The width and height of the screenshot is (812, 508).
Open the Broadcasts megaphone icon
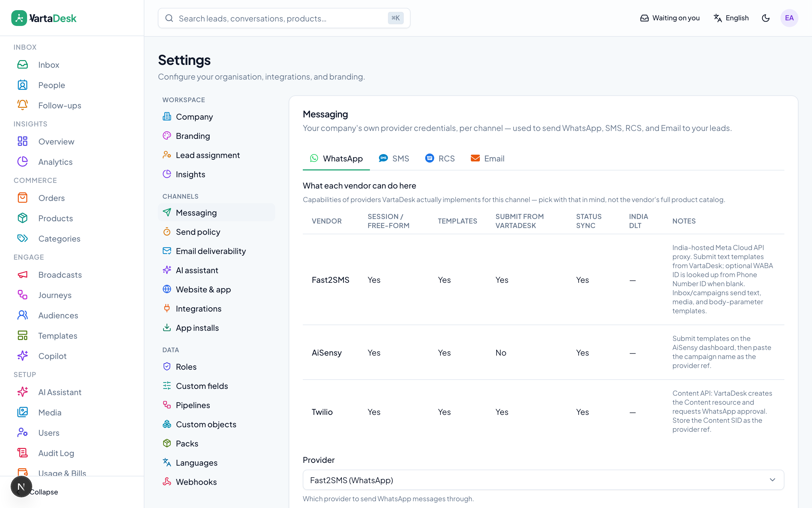(x=23, y=275)
